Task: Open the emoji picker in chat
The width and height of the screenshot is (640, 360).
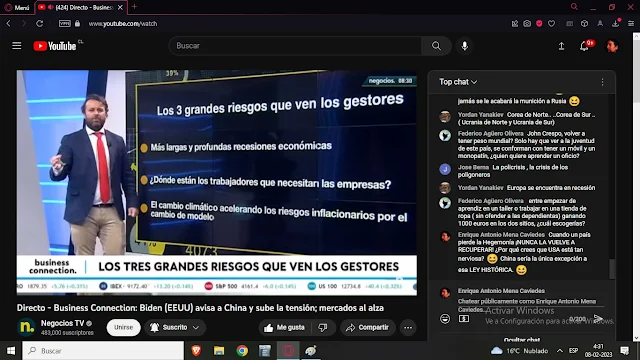Action: click(445, 318)
